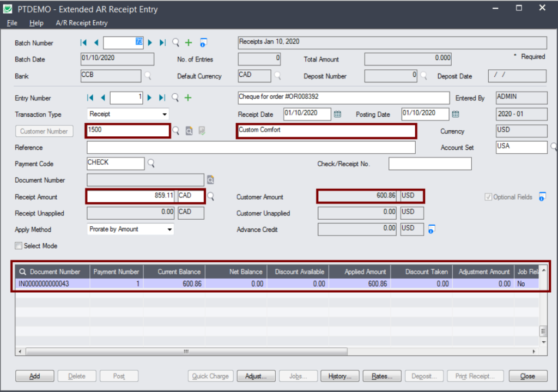558x392 pixels.
Task: Click the Rates... button
Action: coord(382,376)
